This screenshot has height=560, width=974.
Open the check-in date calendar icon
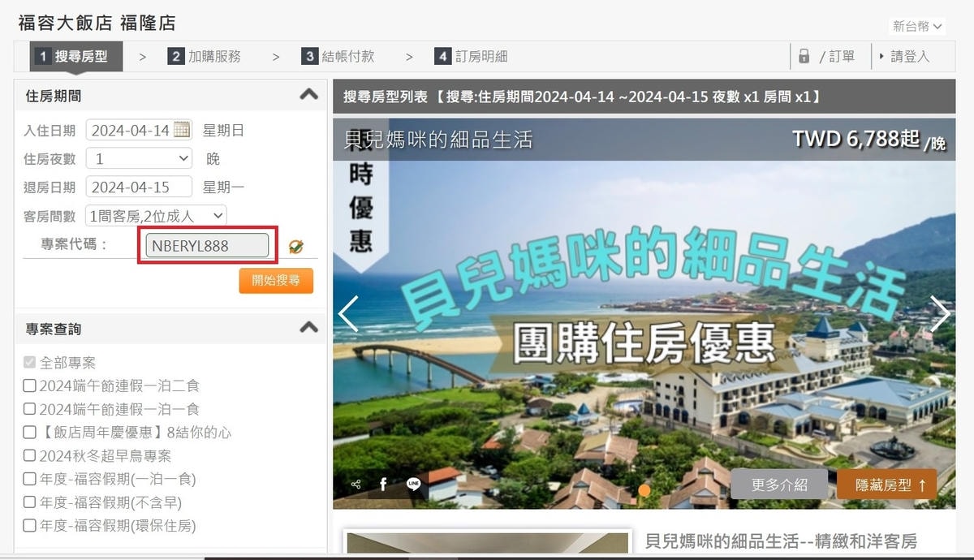[x=182, y=130]
